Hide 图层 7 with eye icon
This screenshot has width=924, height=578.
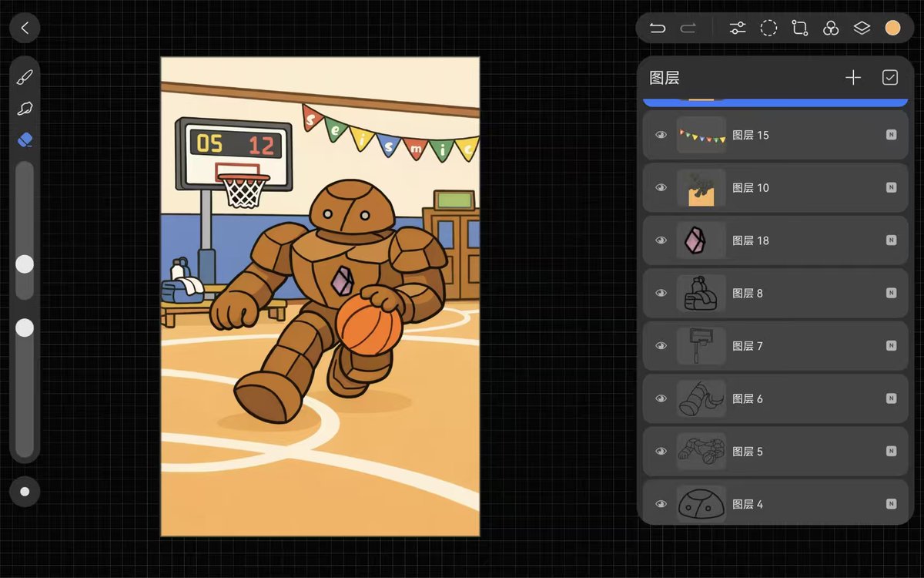661,346
